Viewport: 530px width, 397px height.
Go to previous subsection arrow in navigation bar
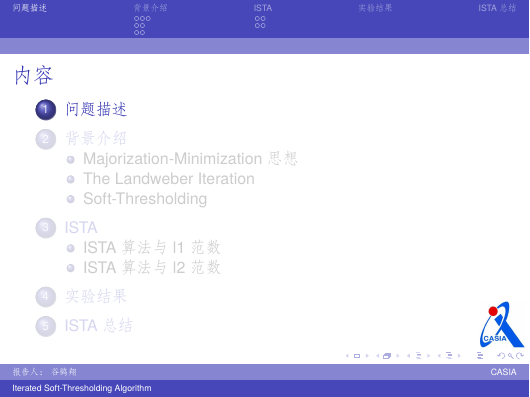(x=408, y=356)
